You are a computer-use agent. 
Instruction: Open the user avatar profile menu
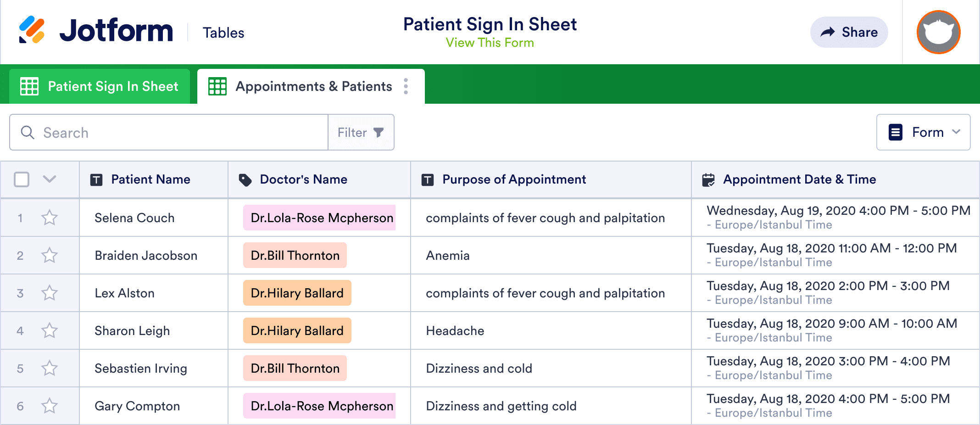click(938, 32)
